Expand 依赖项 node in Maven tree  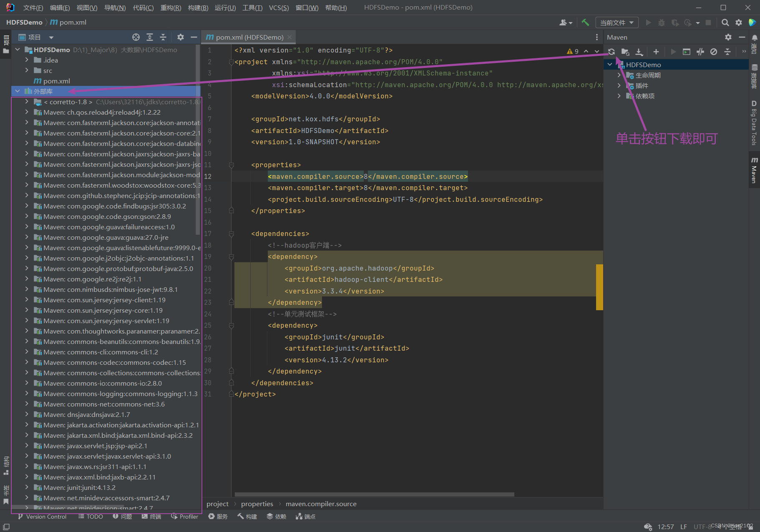tap(619, 96)
